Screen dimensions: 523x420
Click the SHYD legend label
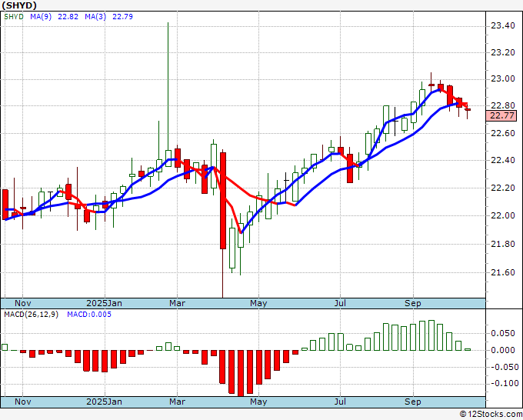(x=14, y=16)
